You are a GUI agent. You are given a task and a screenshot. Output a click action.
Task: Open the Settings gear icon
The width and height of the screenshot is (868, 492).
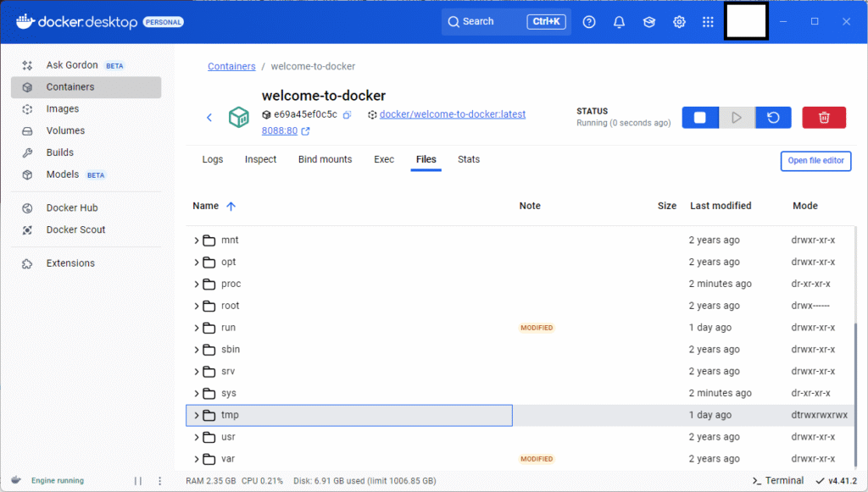[679, 22]
